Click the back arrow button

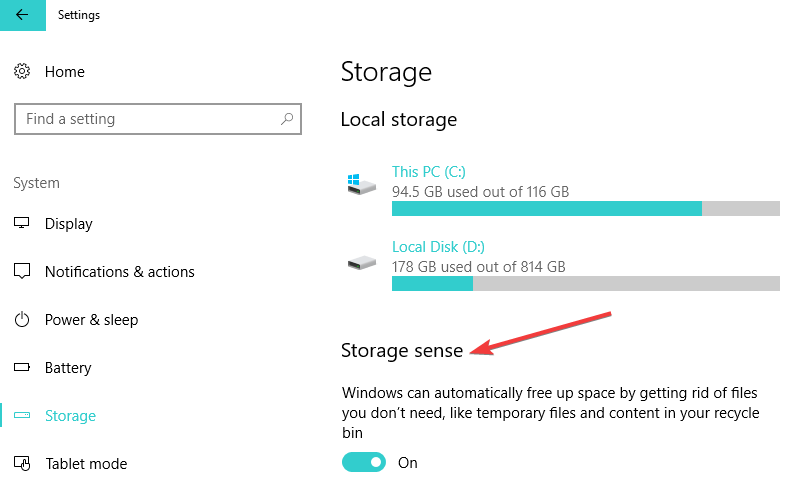(22, 15)
